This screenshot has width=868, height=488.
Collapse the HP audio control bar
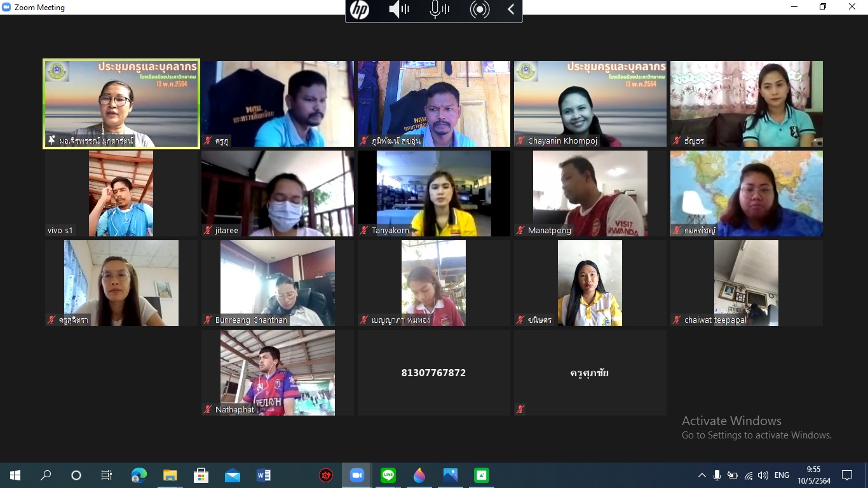pos(511,10)
